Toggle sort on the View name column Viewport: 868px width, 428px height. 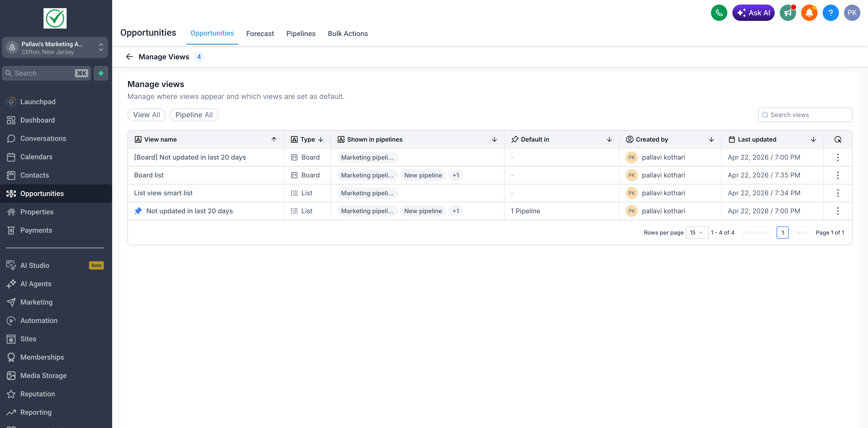point(274,139)
